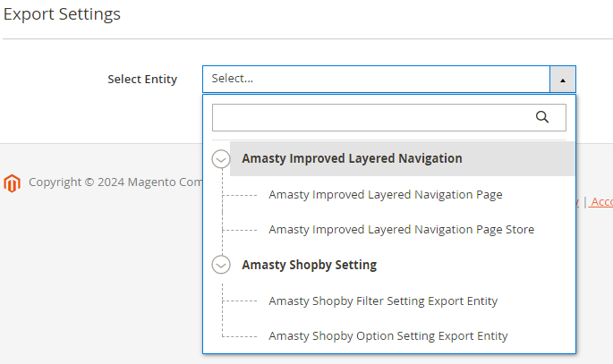Close the Select Entity dropdown with the arrow
This screenshot has width=613, height=364.
[563, 80]
